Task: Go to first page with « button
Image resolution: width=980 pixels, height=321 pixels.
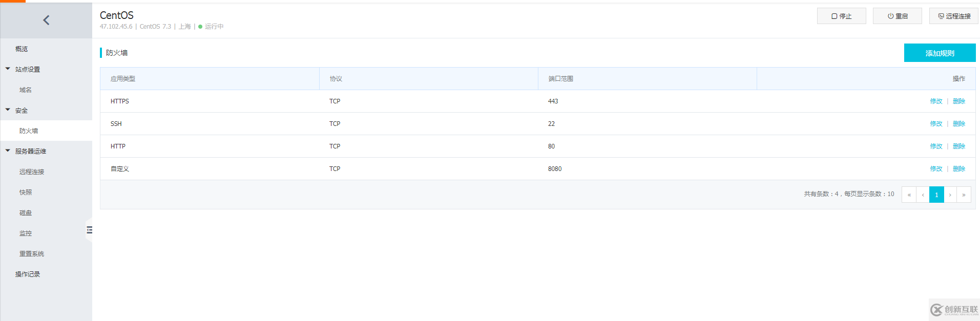Action: tap(909, 195)
